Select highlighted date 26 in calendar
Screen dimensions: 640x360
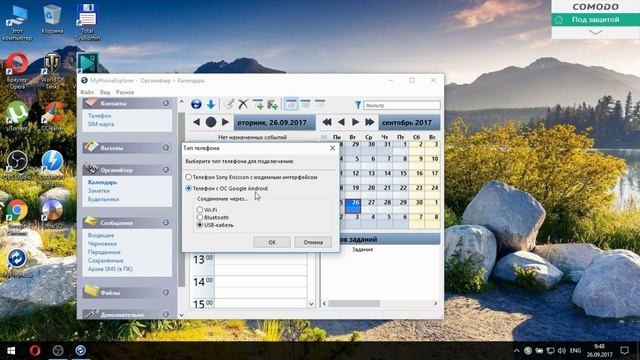click(x=353, y=206)
